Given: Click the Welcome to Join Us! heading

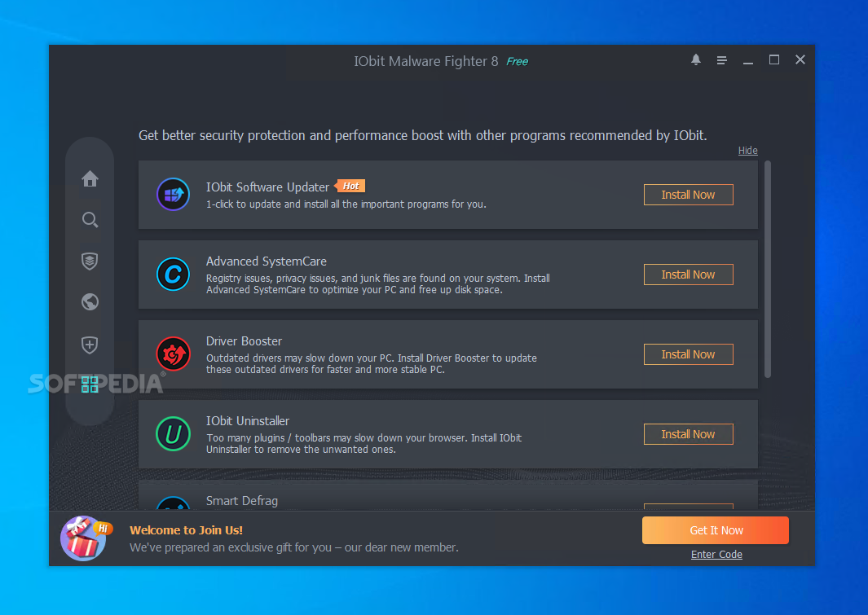Looking at the screenshot, I should tap(186, 530).
